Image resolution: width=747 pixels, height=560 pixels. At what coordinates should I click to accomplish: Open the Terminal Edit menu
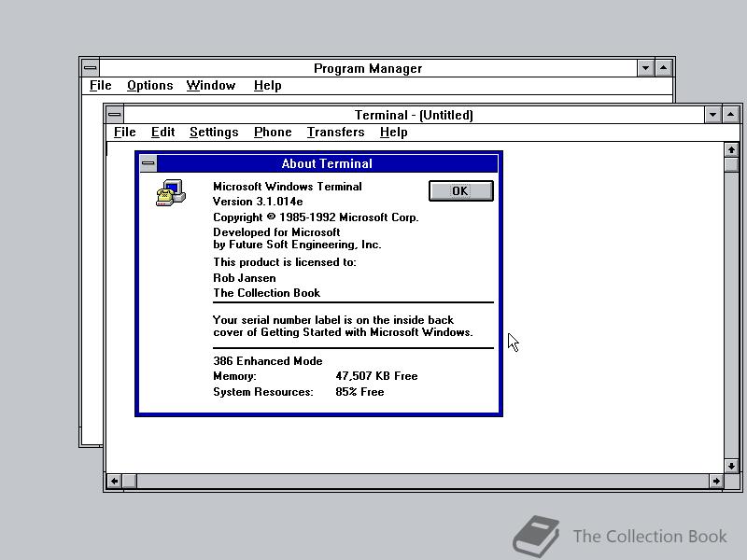point(162,132)
